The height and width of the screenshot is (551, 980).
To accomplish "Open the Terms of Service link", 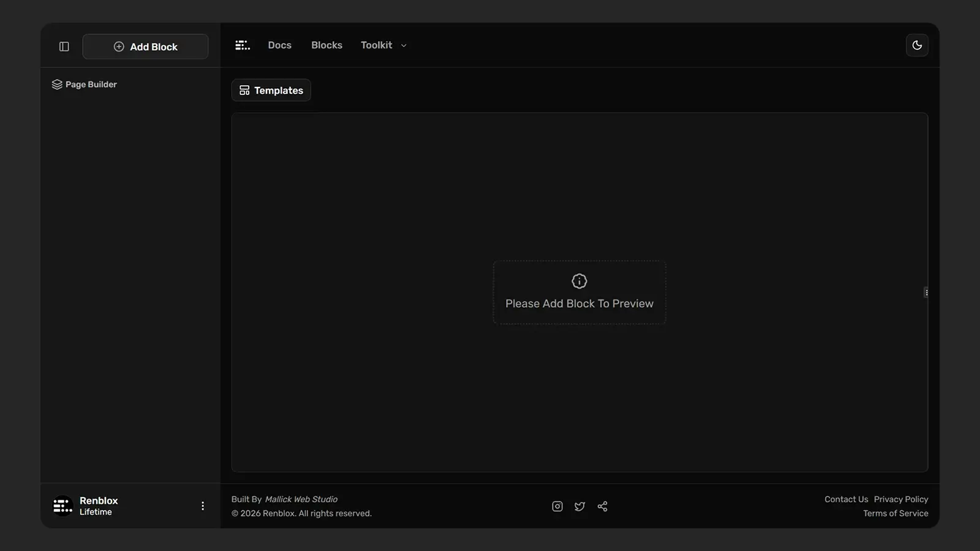I will tap(895, 513).
